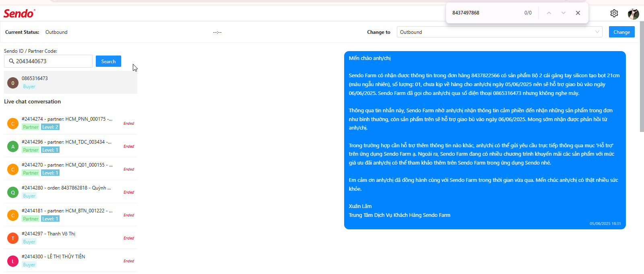Click the 0/0 find results counter
The image size is (644, 274).
pyautogui.click(x=528, y=13)
